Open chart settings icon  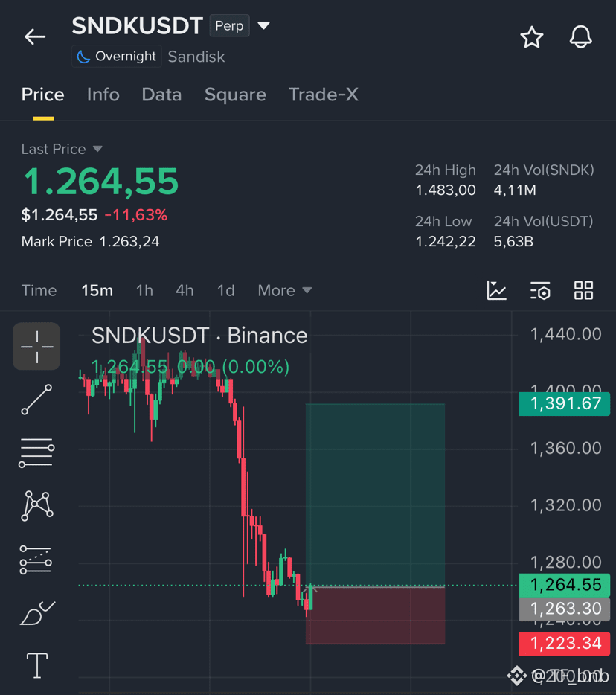click(x=540, y=291)
